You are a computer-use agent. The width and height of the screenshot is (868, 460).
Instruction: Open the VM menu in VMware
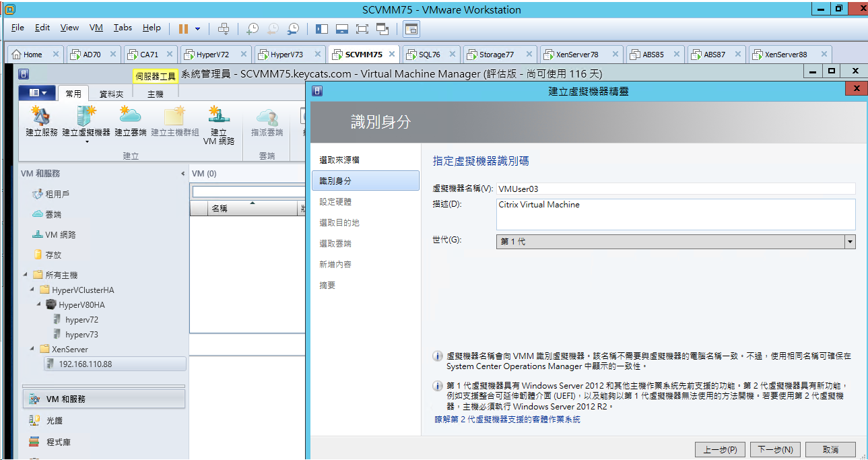(96, 28)
